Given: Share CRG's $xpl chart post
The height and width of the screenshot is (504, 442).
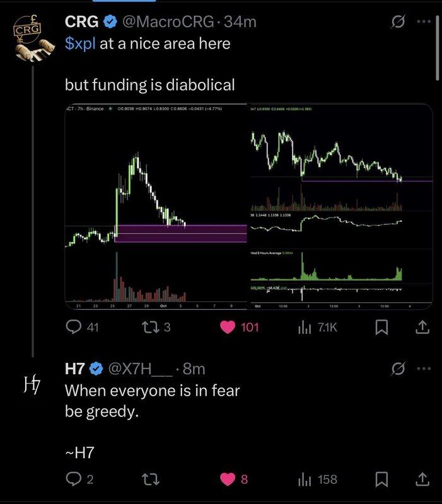Looking at the screenshot, I should point(422,327).
